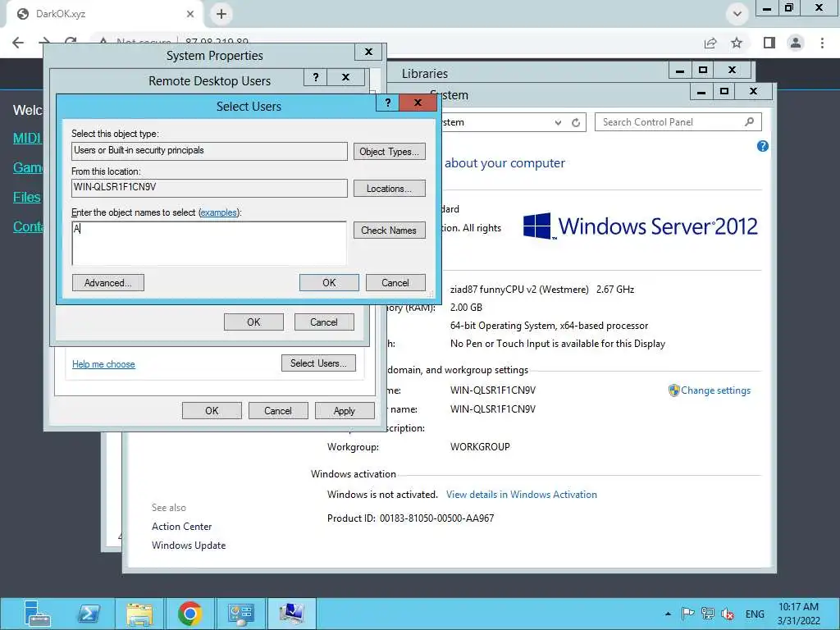Click OK in Remote Desktop Users
This screenshot has height=630, width=840.
tap(253, 322)
